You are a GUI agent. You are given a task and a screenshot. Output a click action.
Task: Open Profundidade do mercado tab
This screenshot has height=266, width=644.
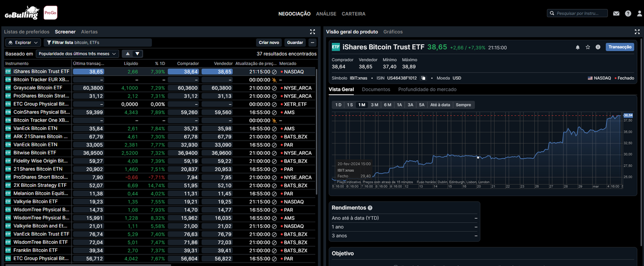point(427,90)
